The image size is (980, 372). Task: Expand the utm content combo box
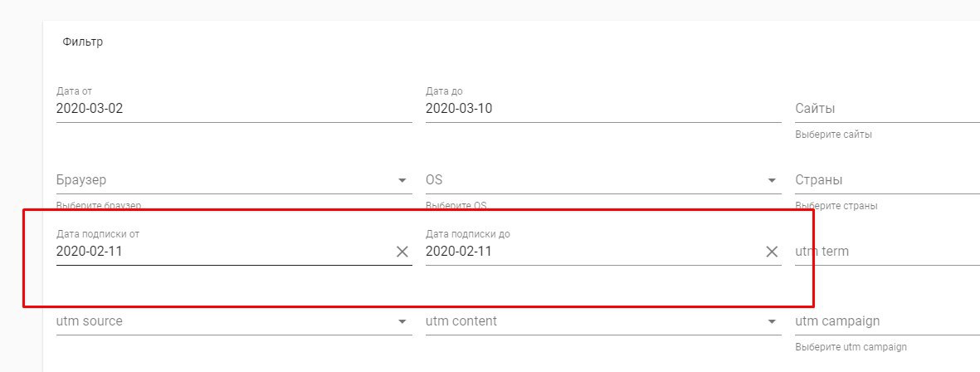603,321
